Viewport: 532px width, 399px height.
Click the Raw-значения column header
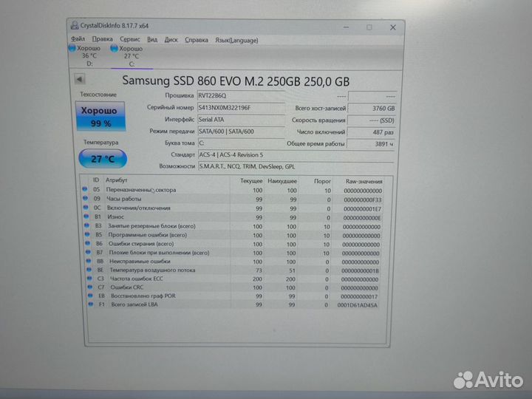click(364, 182)
